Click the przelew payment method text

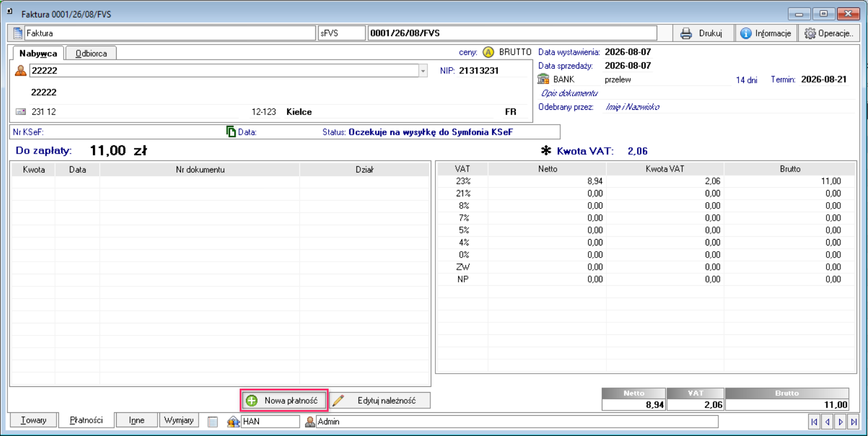click(x=618, y=80)
